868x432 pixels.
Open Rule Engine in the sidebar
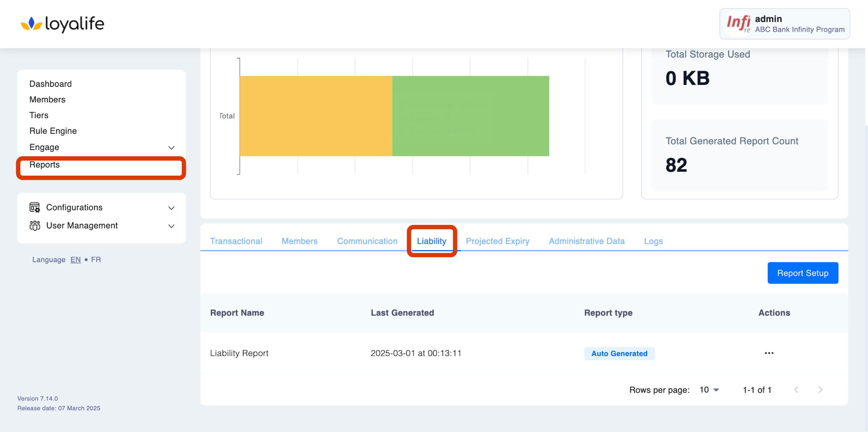(53, 131)
